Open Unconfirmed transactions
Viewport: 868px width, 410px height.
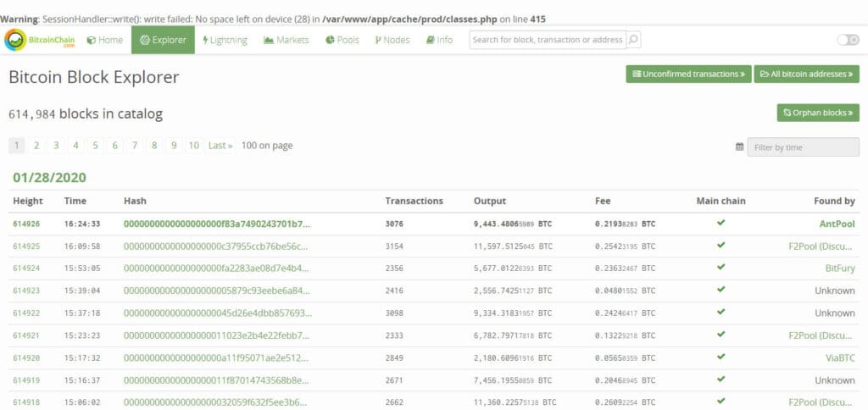point(688,75)
